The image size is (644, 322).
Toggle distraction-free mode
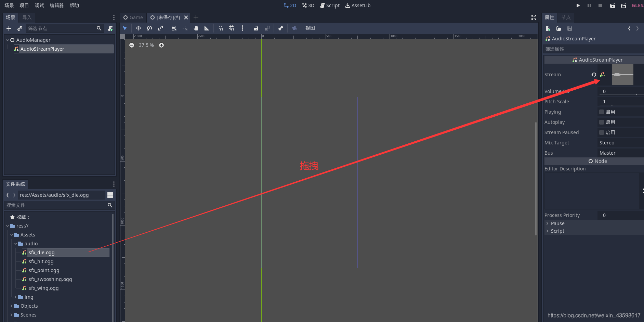(534, 17)
